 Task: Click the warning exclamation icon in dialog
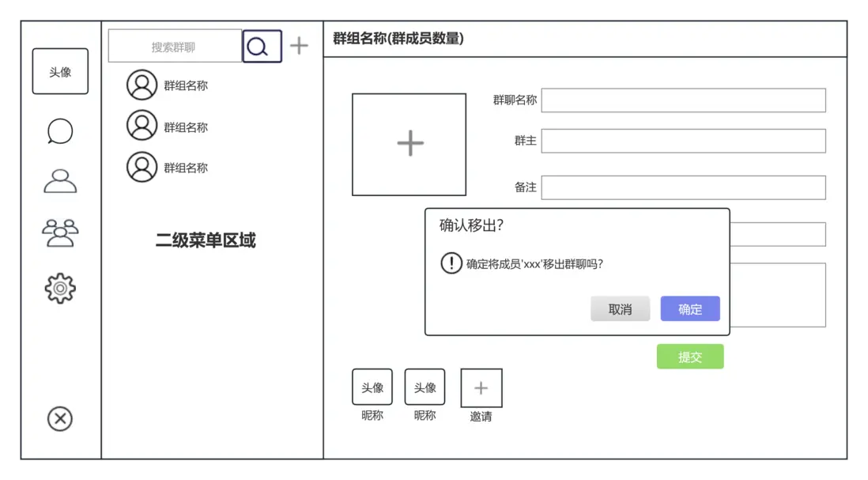click(451, 263)
